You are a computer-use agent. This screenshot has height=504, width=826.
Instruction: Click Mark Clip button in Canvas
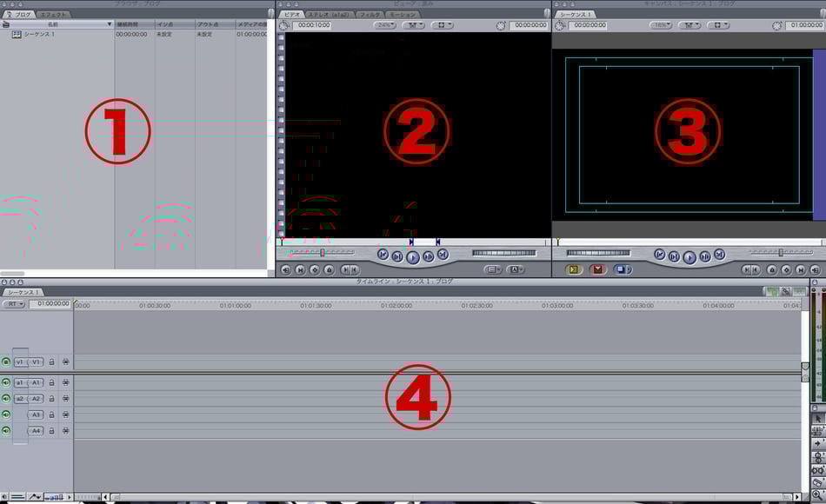pos(801,269)
